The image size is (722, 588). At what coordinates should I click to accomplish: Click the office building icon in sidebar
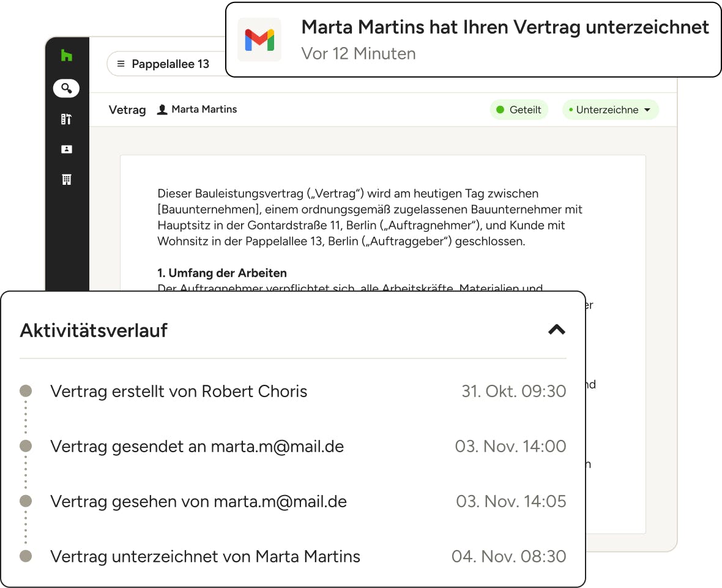67,179
